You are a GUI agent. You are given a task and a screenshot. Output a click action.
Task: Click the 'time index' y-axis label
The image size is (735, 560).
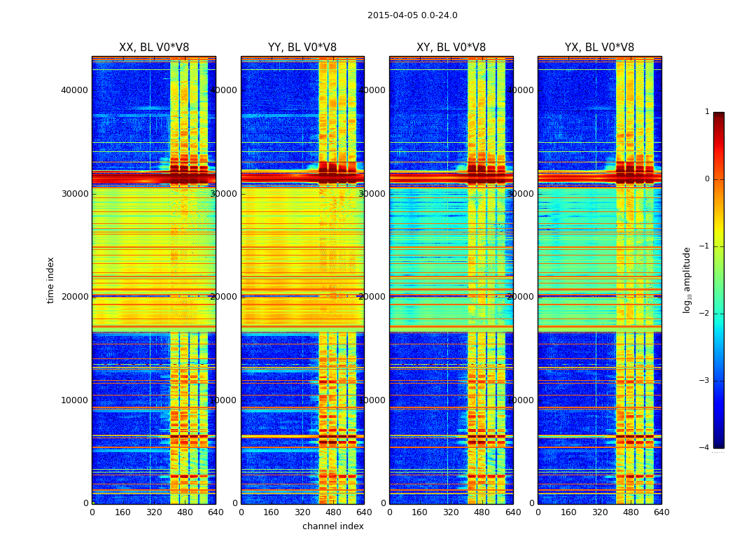point(50,280)
